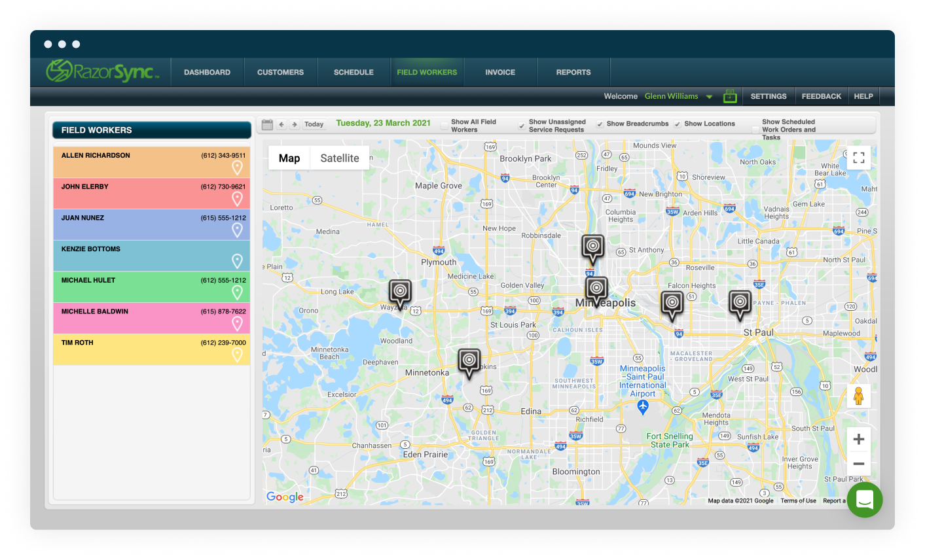Screen dimensions: 925x560
Task: Zoom in on the map
Action: pyautogui.click(x=859, y=439)
